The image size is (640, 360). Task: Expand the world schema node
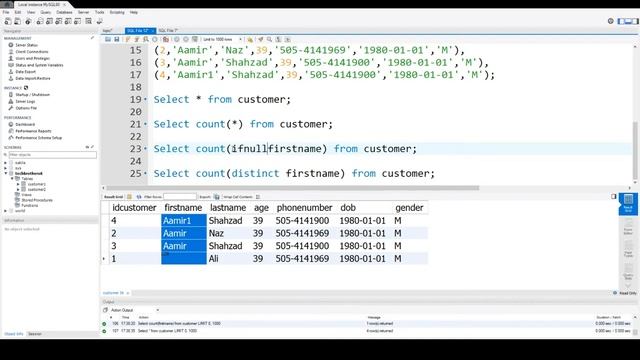(x=5, y=211)
